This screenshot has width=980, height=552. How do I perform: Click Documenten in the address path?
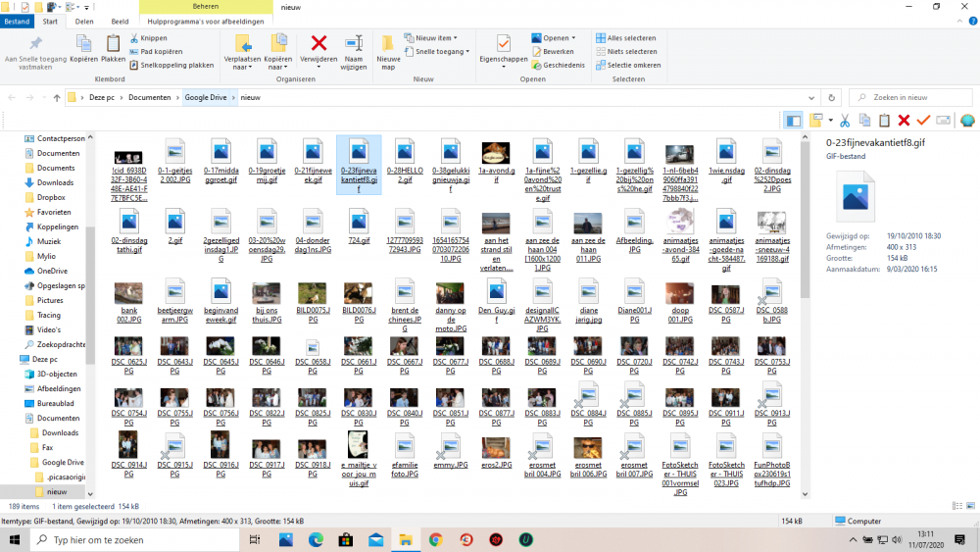coord(149,97)
